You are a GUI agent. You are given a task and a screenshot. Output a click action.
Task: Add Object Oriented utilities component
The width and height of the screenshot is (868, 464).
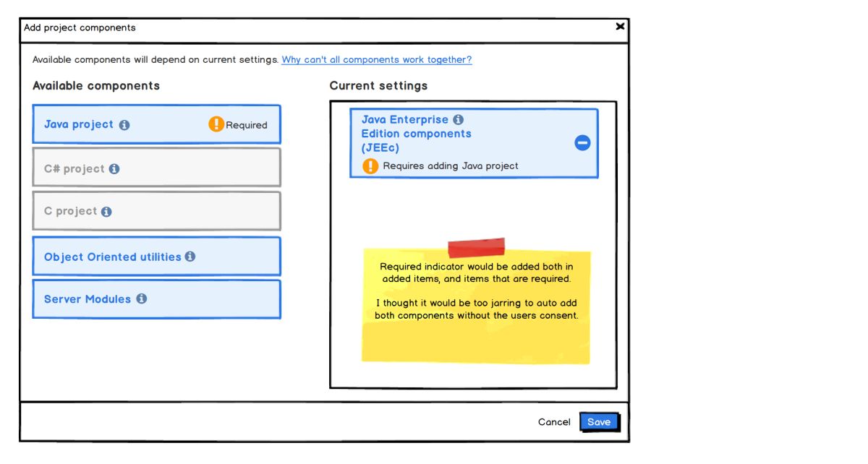click(x=156, y=256)
